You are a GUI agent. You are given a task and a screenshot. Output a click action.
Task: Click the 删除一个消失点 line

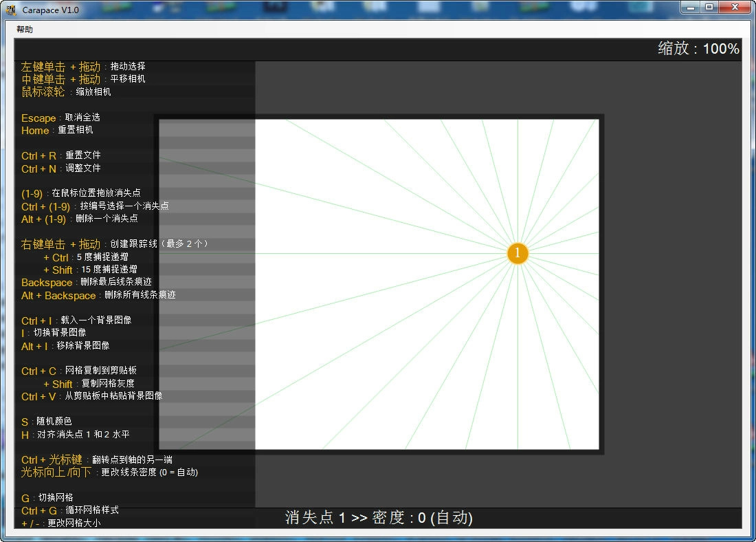(x=80, y=219)
